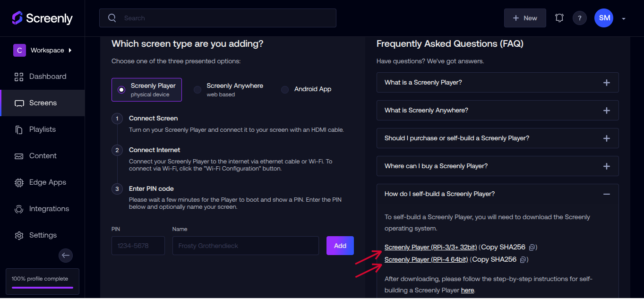This screenshot has width=644, height=299.
Task: Click 'Connect Screen' step heading
Action: pyautogui.click(x=153, y=118)
